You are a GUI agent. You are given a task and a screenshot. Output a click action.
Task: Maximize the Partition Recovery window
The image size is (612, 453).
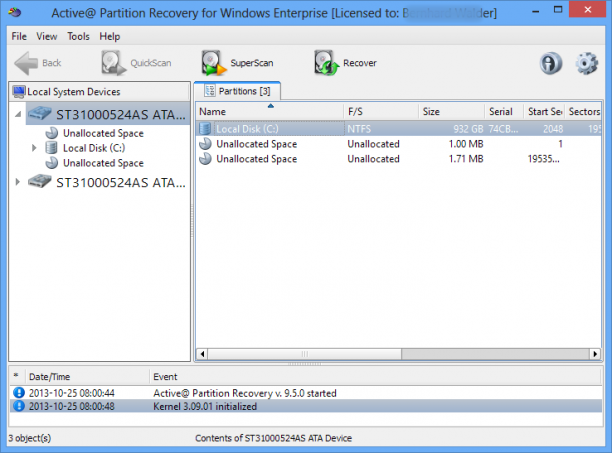[x=558, y=10]
